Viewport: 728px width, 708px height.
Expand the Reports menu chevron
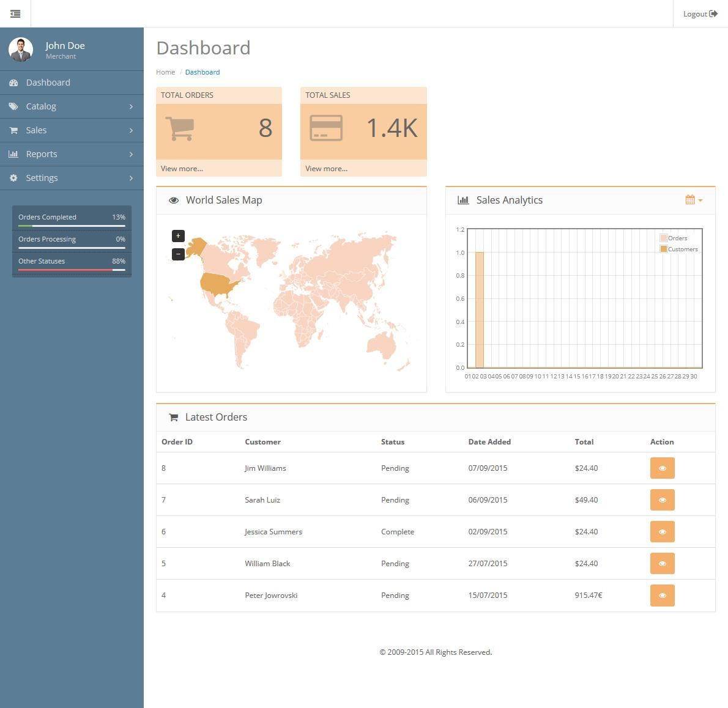click(130, 154)
